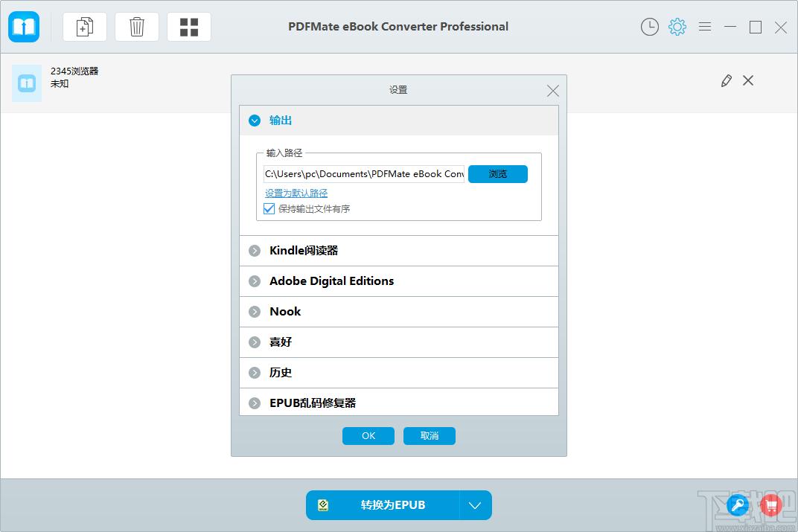
Task: Click the 取消 cancel button
Action: (x=430, y=436)
